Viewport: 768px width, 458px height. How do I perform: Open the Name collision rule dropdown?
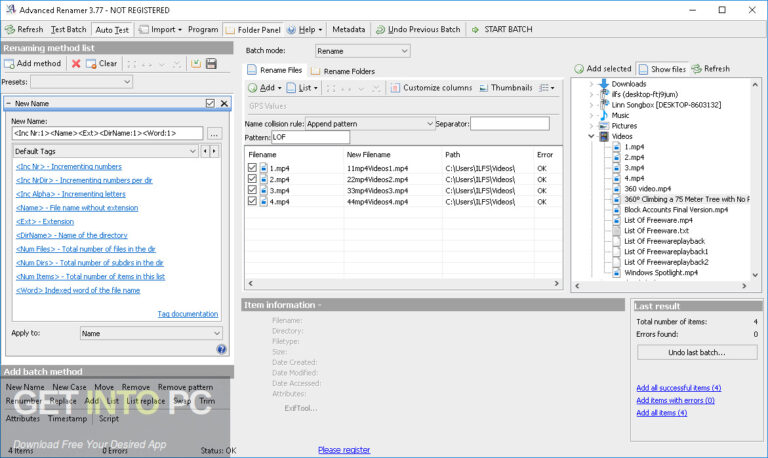click(370, 124)
